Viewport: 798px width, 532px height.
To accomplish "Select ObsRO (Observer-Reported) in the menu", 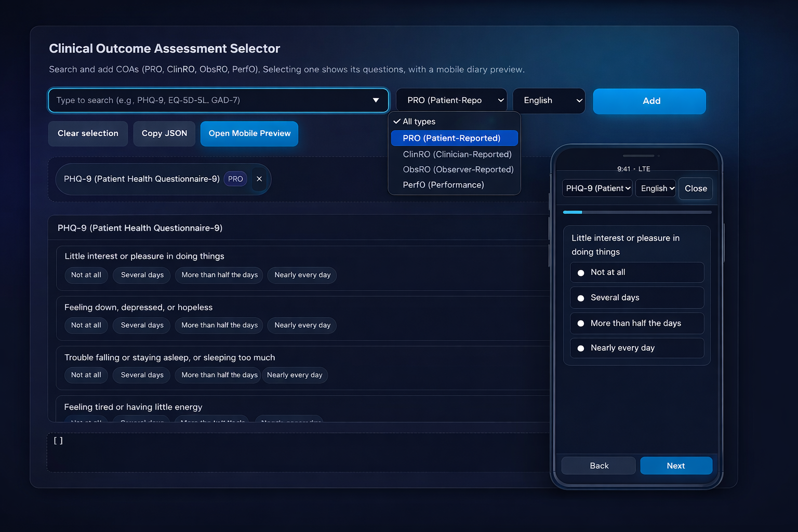I will [x=458, y=169].
